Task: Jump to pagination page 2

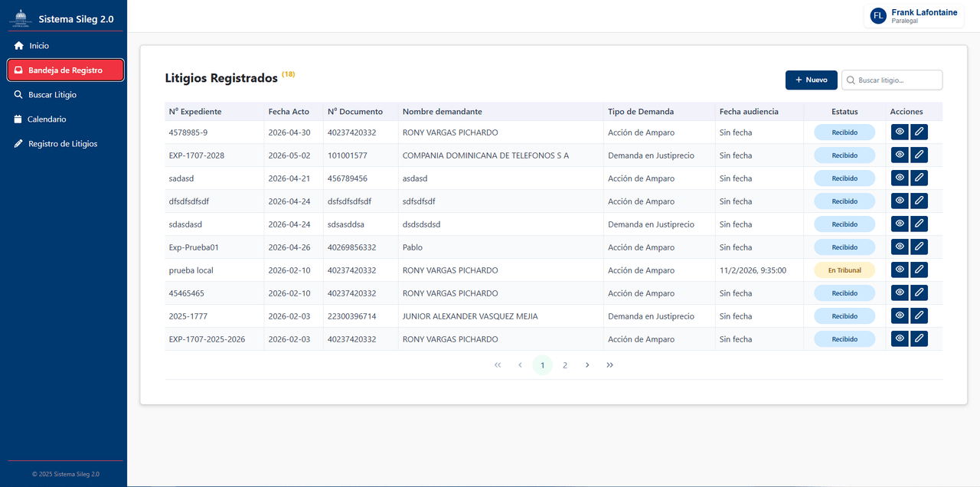Action: (565, 365)
